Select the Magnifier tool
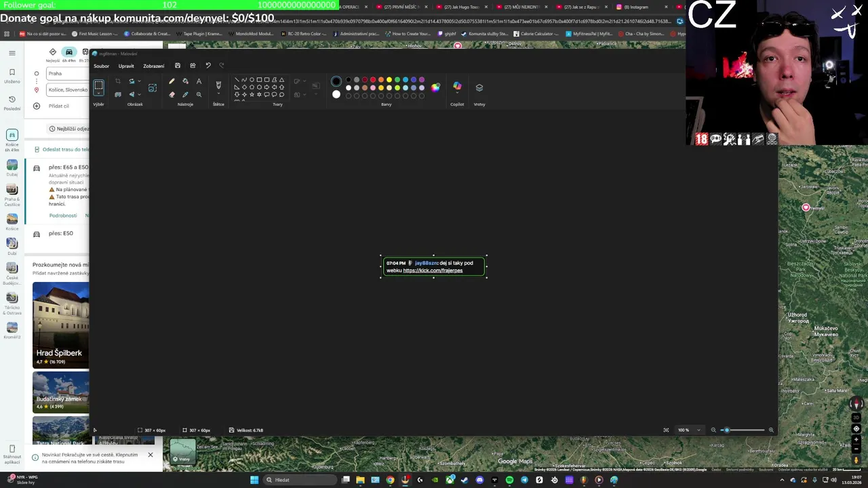868x488 pixels. [199, 94]
